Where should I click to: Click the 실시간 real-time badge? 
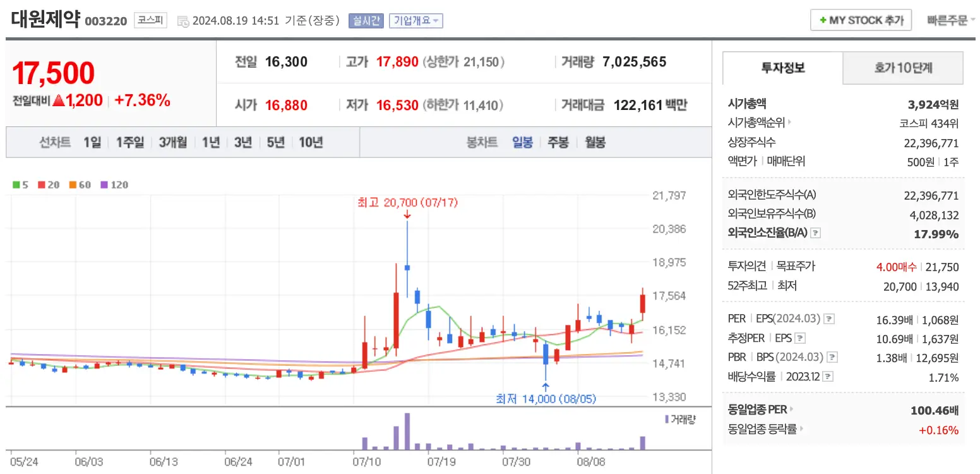tap(366, 20)
